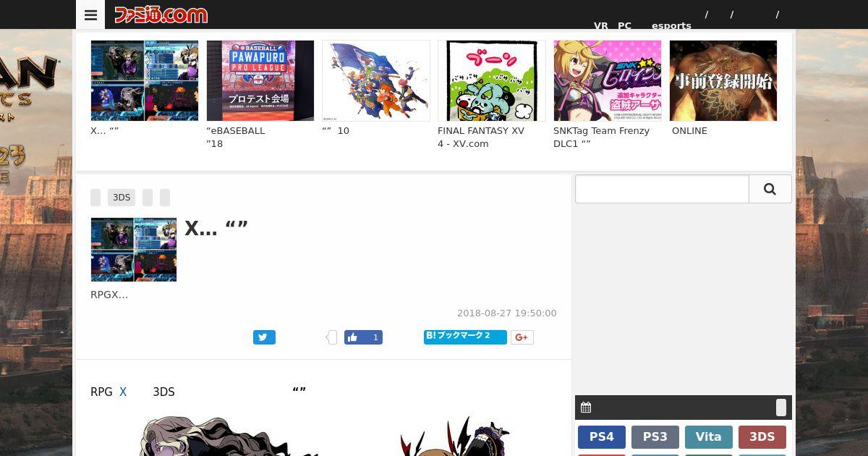Select the red 3DS platform button

[762, 437]
